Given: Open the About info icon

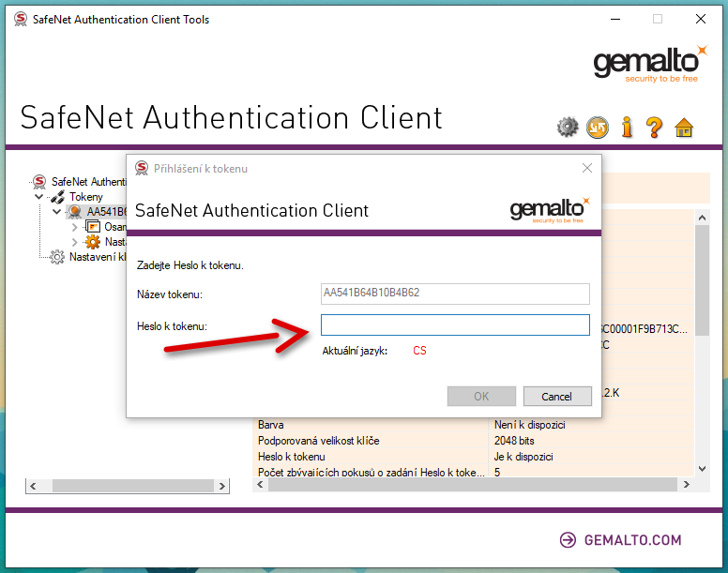Looking at the screenshot, I should tap(627, 128).
